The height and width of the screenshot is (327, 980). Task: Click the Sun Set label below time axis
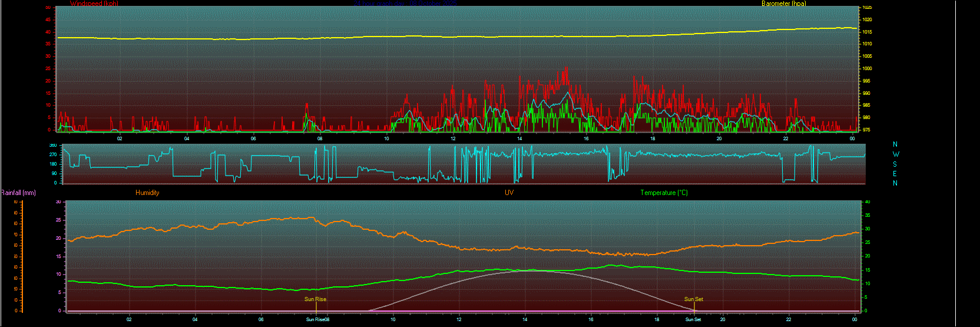pyautogui.click(x=693, y=319)
